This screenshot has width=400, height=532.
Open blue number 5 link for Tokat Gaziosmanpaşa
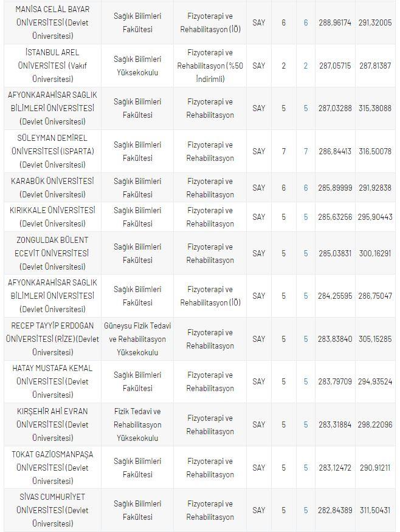(306, 468)
